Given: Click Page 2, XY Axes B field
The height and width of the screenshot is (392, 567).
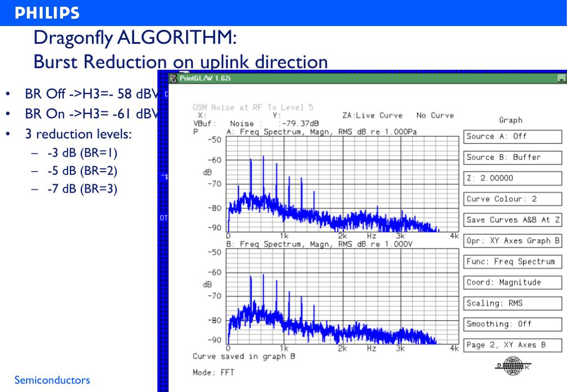Looking at the screenshot, I should pos(513,345).
